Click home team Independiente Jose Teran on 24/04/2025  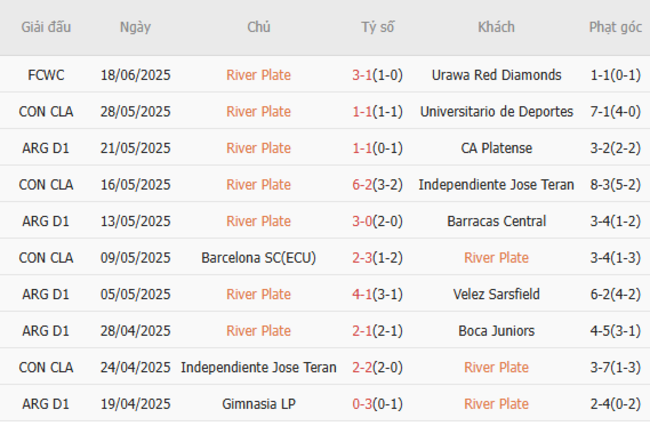click(258, 367)
